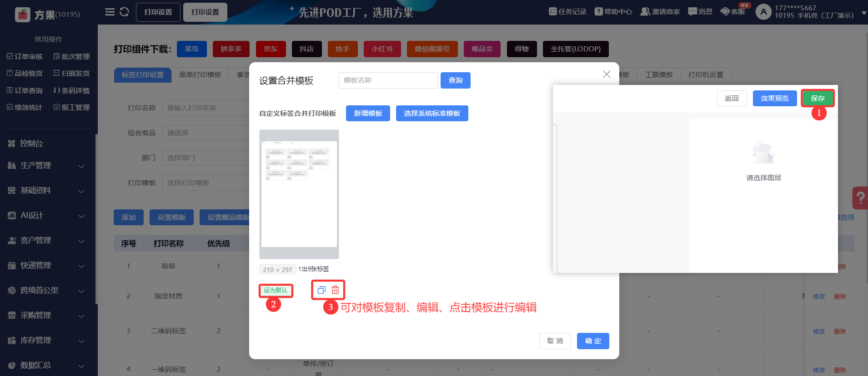Switch to the 标签打印设置 tab
Viewport: 868px width, 376px height.
tap(143, 75)
